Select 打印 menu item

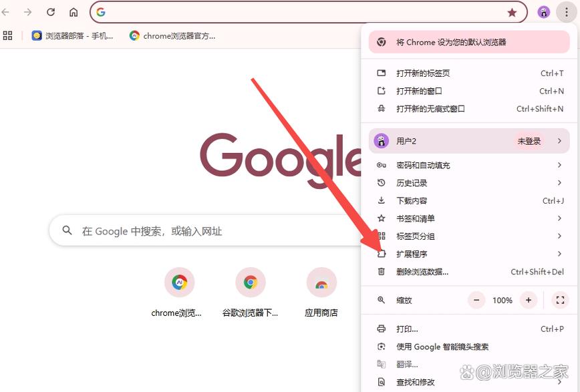469,329
